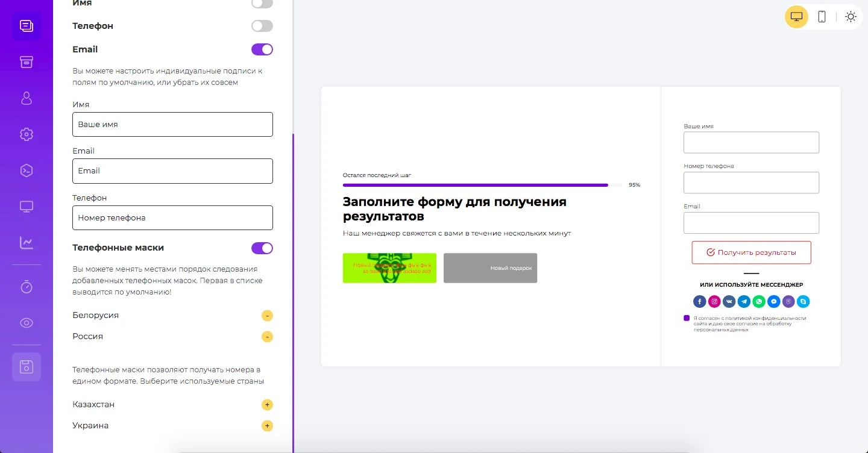This screenshot has height=453, width=868.
Task: Click the Skype icon in preview
Action: (803, 302)
